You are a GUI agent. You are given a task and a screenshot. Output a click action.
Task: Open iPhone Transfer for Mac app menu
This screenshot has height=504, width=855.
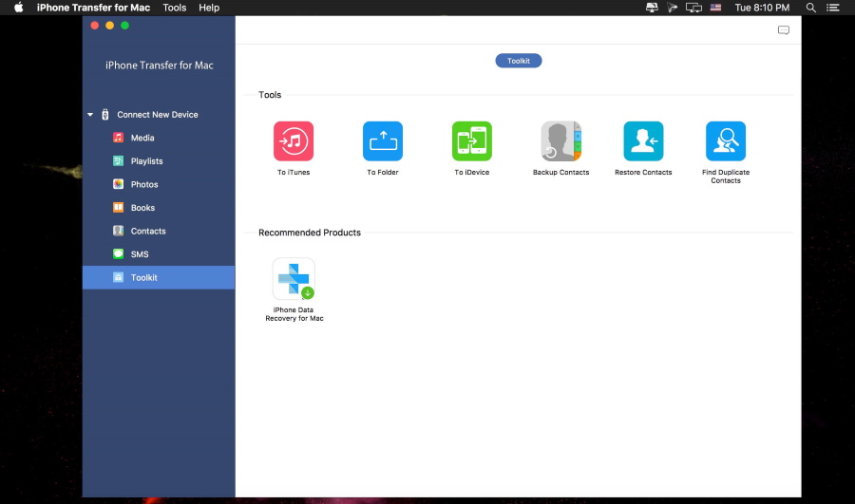[93, 8]
